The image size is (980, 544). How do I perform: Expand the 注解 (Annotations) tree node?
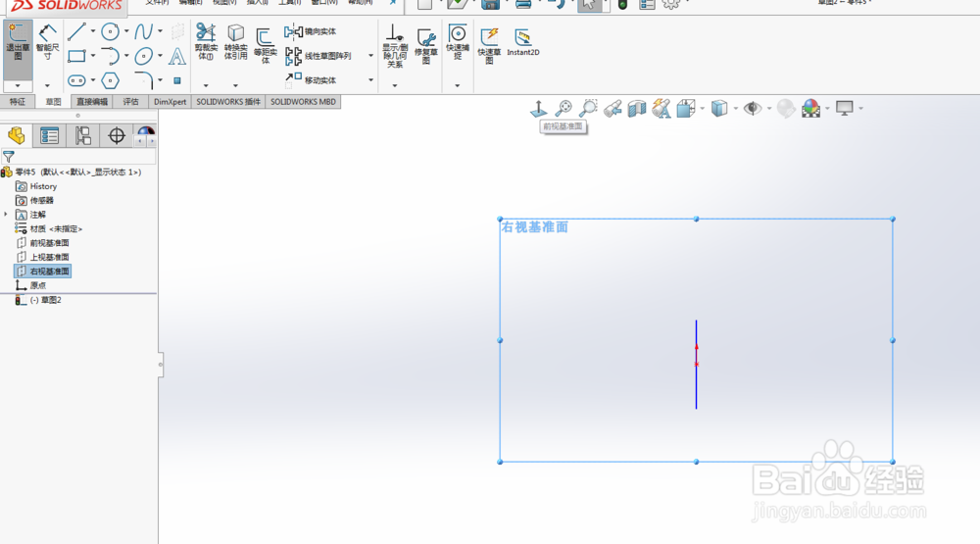(x=6, y=215)
